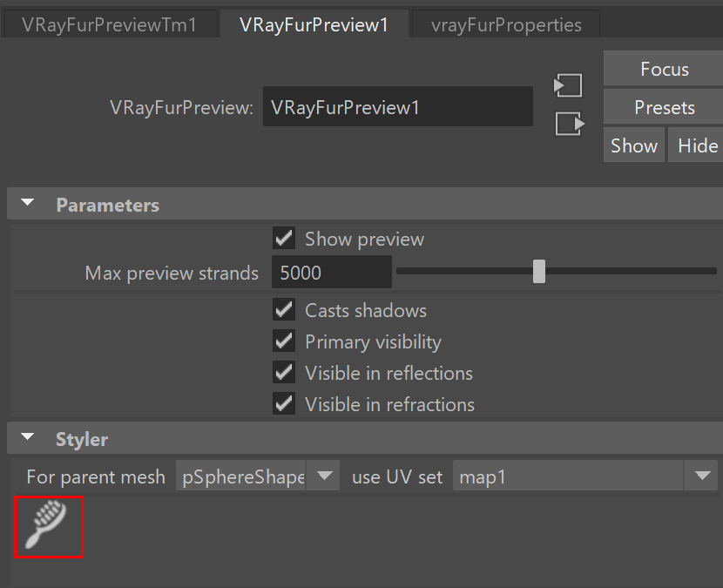Collapse the Styler section
The height and width of the screenshot is (588, 723).
28,437
